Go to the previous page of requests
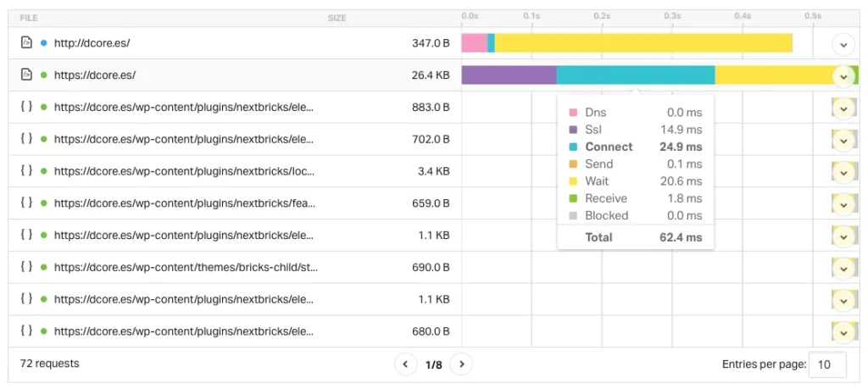Viewport: 868px width, 389px height. tap(405, 364)
